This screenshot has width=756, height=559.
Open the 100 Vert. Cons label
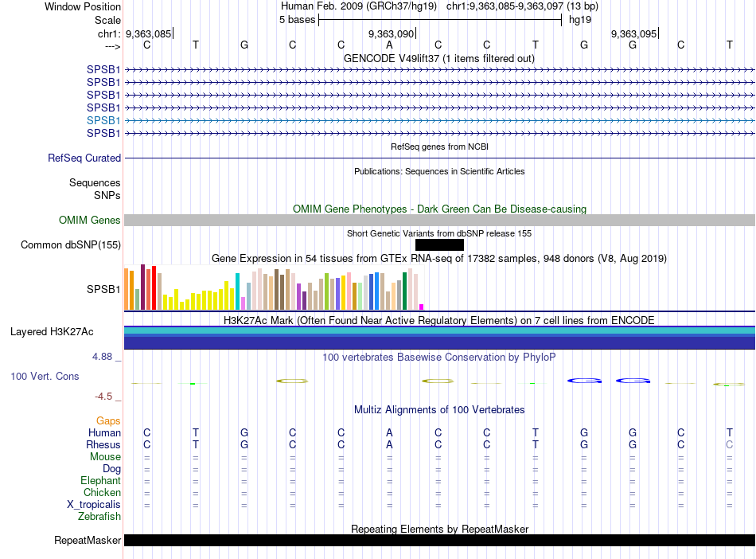coord(45,376)
